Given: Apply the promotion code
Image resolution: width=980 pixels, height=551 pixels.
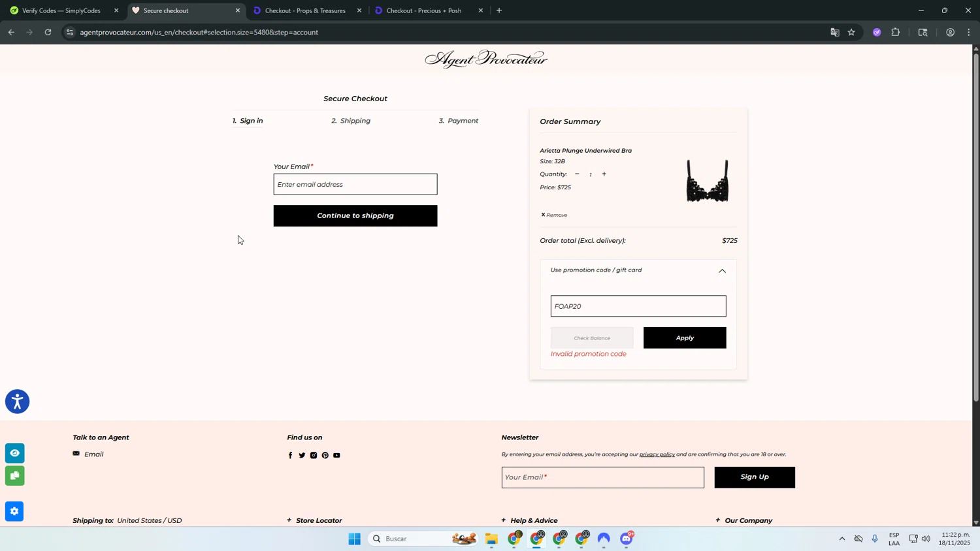Looking at the screenshot, I should coord(685,338).
